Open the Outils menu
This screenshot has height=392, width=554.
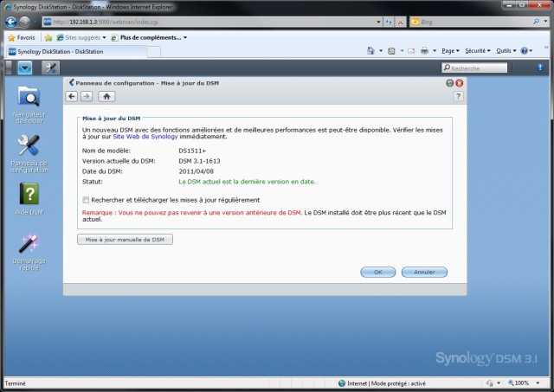pos(506,51)
